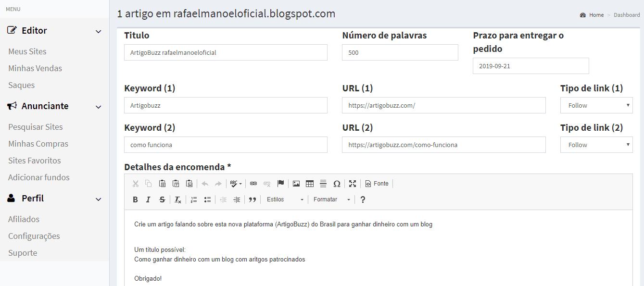
Task: Open Meus Sites in sidebar
Action: tap(27, 51)
